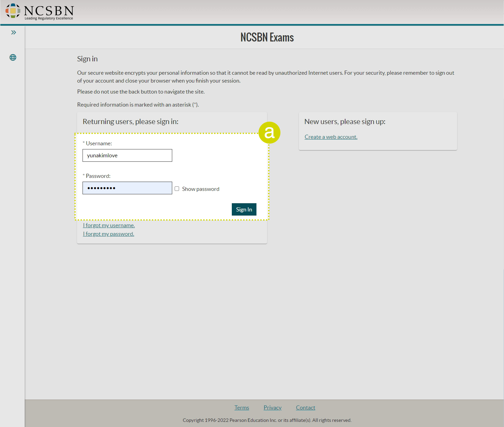Click the Show password label text

(x=201, y=189)
